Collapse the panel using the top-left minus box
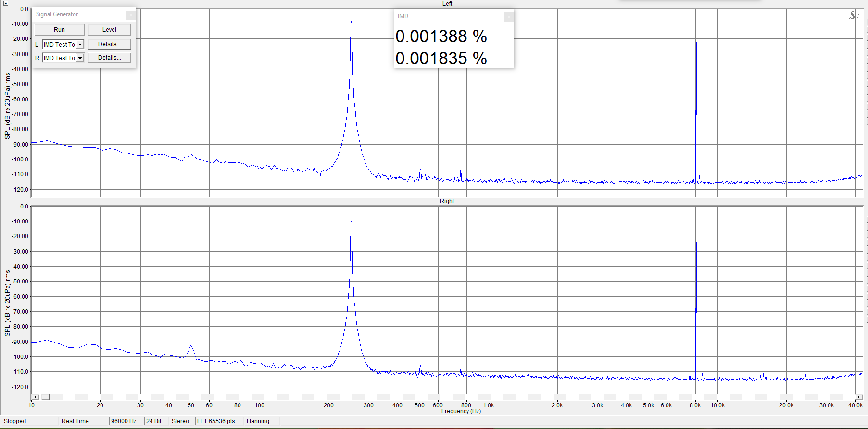The width and height of the screenshot is (868, 429). click(5, 3)
